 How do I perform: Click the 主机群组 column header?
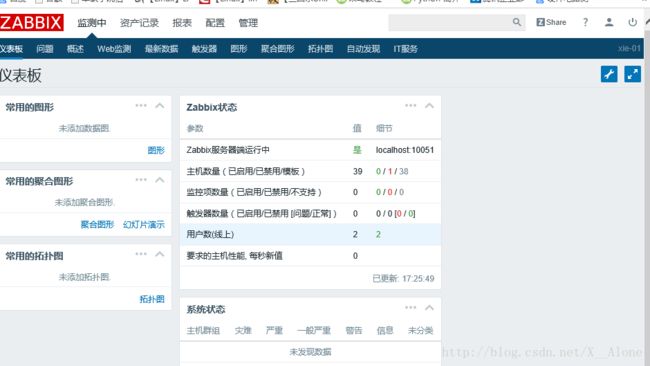(203, 330)
